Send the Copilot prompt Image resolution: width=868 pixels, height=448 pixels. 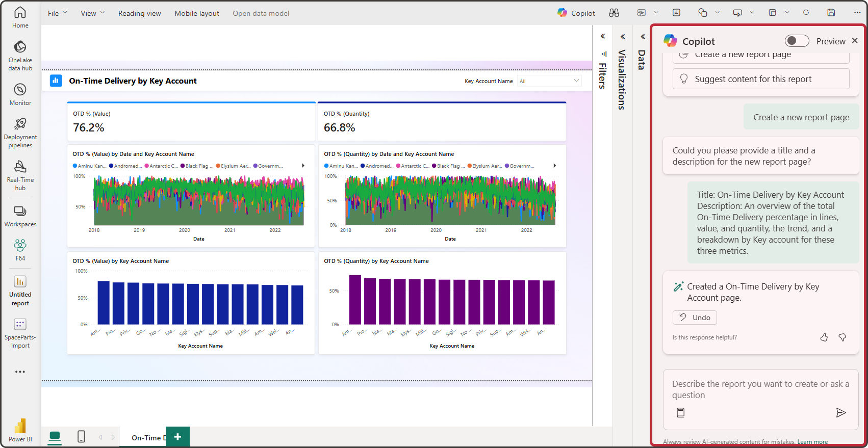tap(841, 413)
